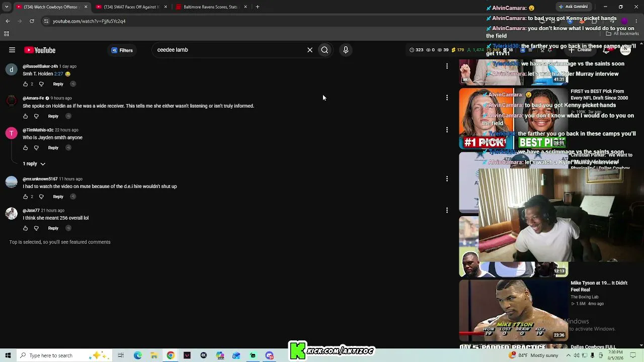Like the @mr.unknown5167 comment
The image size is (644, 362).
pyautogui.click(x=25, y=197)
